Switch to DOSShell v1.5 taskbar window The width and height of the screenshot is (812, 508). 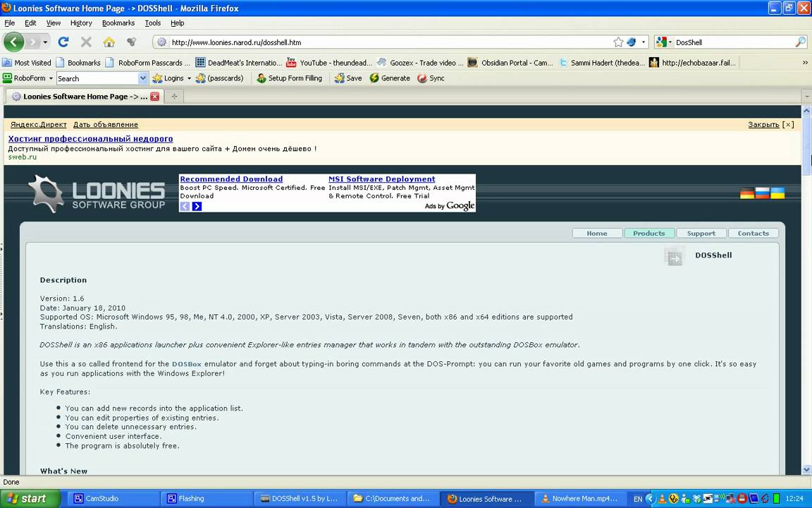click(x=300, y=499)
